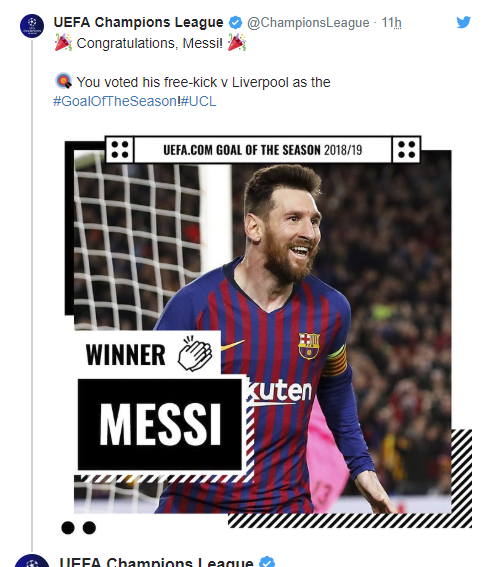Click the blue verified badge beside the name
Viewport: 483px width, 567px height.
235,22
